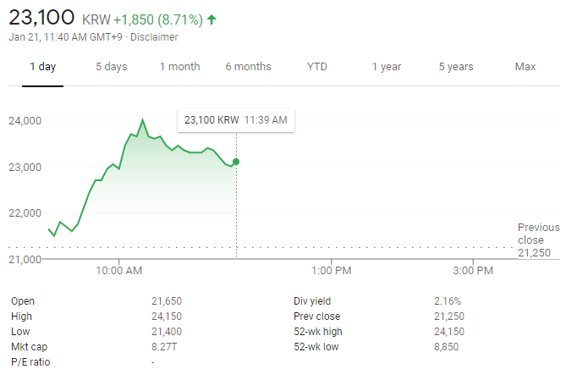
Task: View the 5 years chart range
Action: click(456, 67)
